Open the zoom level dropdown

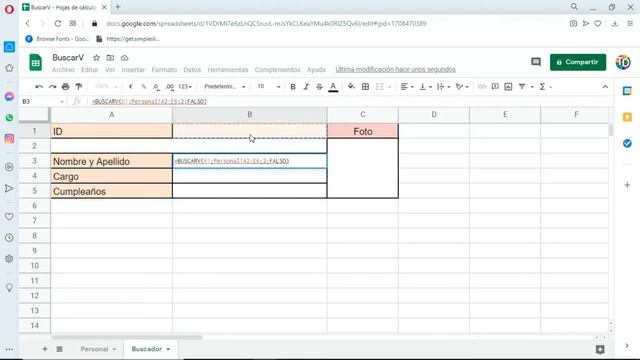coord(106,87)
